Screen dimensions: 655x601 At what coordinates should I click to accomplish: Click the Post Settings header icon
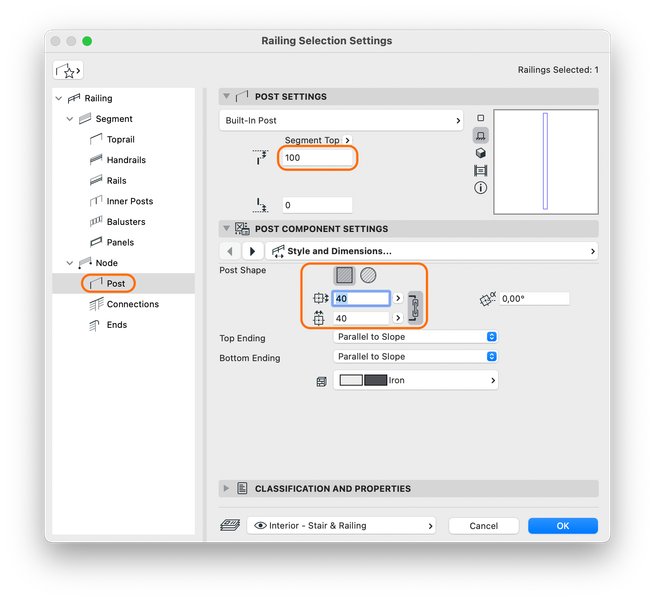pyautogui.click(x=242, y=96)
